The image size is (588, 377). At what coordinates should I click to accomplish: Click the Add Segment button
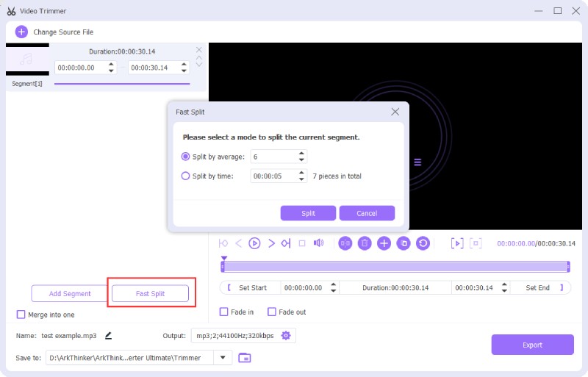coord(70,293)
